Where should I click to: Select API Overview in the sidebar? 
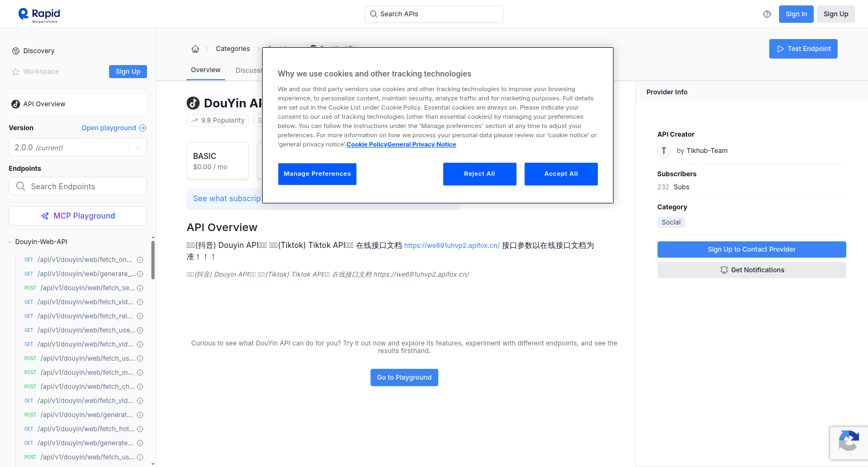(78, 104)
